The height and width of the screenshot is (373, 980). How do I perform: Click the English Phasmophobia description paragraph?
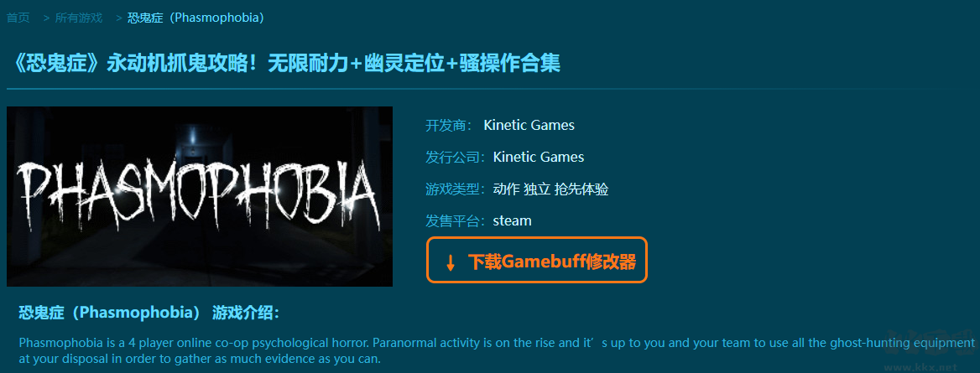[x=497, y=351]
